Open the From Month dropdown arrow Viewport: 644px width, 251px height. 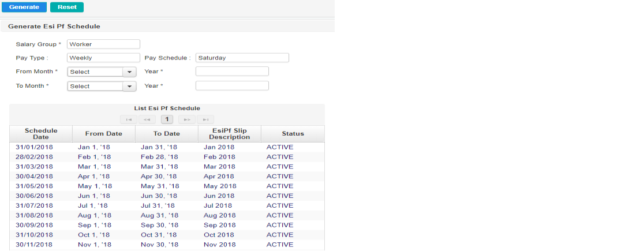[129, 72]
